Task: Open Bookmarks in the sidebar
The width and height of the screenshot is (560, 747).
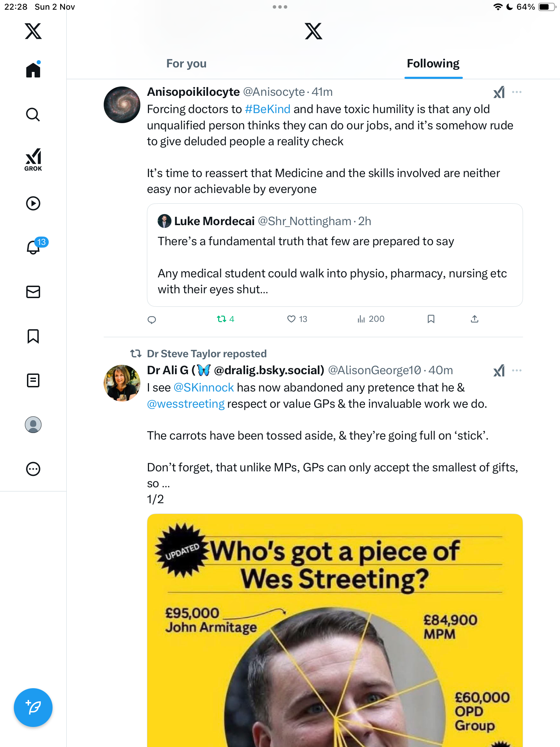Action: tap(33, 336)
